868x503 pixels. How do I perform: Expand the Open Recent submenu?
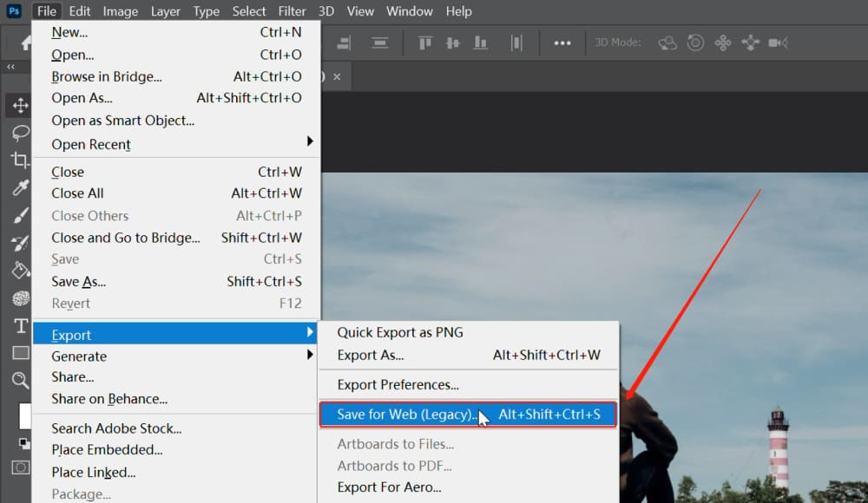(176, 144)
